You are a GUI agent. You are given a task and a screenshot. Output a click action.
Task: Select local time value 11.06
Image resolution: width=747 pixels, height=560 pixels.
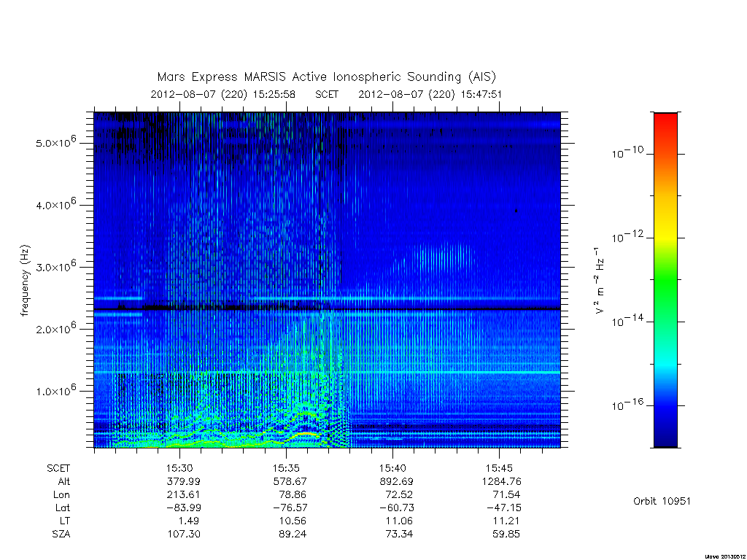[399, 521]
